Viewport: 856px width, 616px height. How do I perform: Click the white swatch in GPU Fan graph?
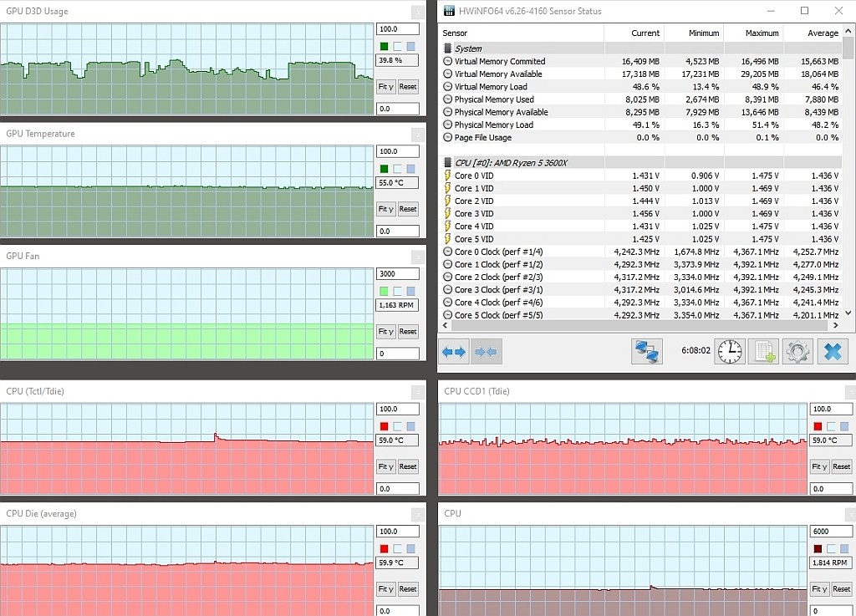(397, 292)
